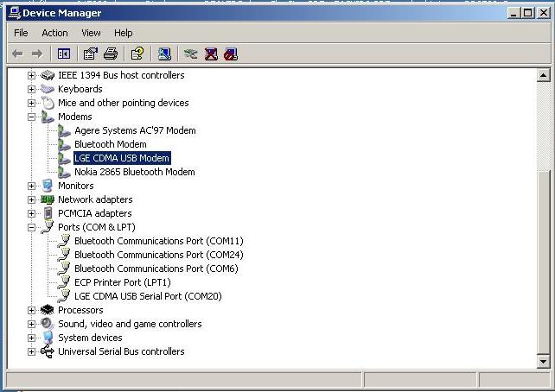Viewport: 555px width, 392px height.
Task: Open the Action menu
Action: [54, 33]
